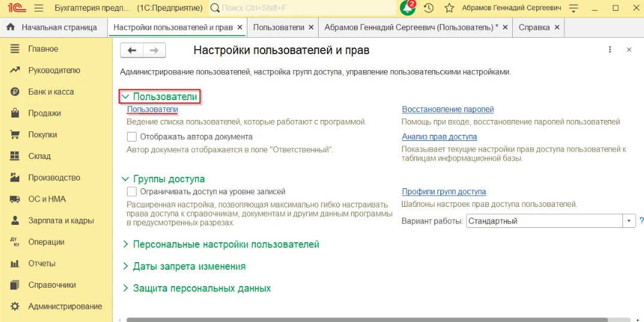Open the Вариант работы dropdown arrow
Screen dimensions: 644x322
click(x=629, y=221)
